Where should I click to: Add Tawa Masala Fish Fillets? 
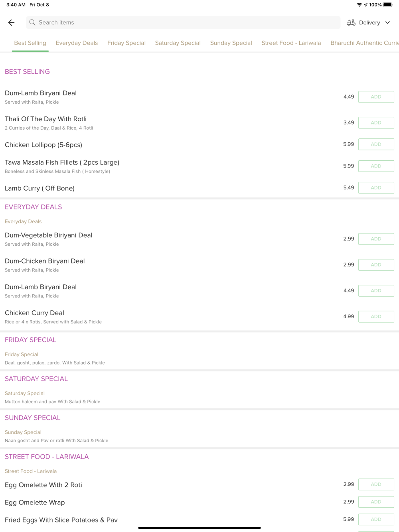click(x=376, y=166)
